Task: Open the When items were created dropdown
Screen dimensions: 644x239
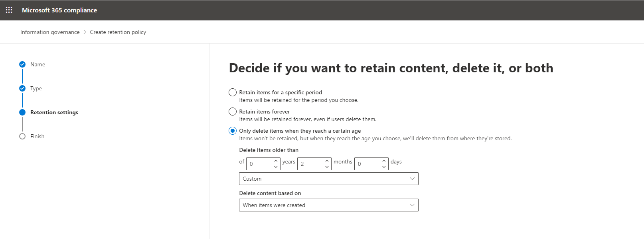Action: pyautogui.click(x=329, y=205)
